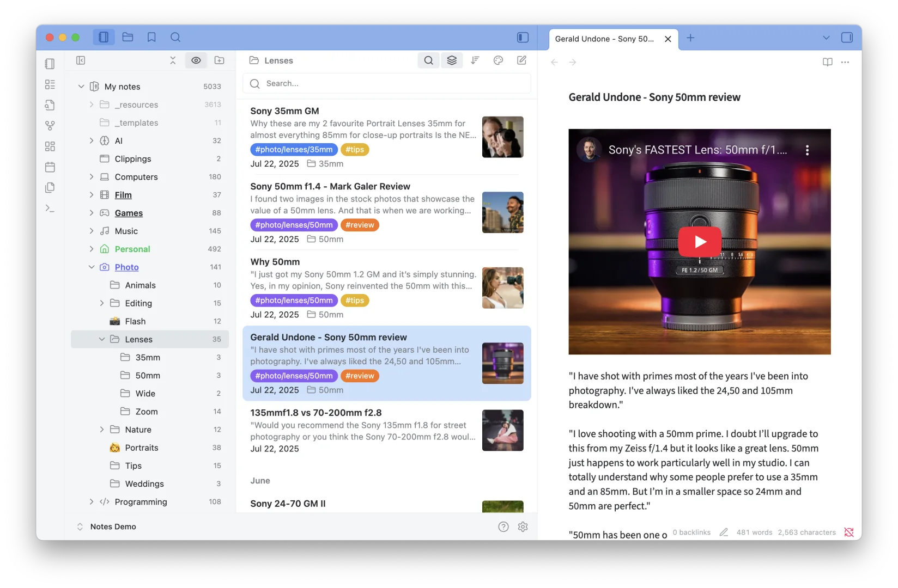The width and height of the screenshot is (898, 588).
Task: Click the insert template ribbon icon
Action: (50, 188)
